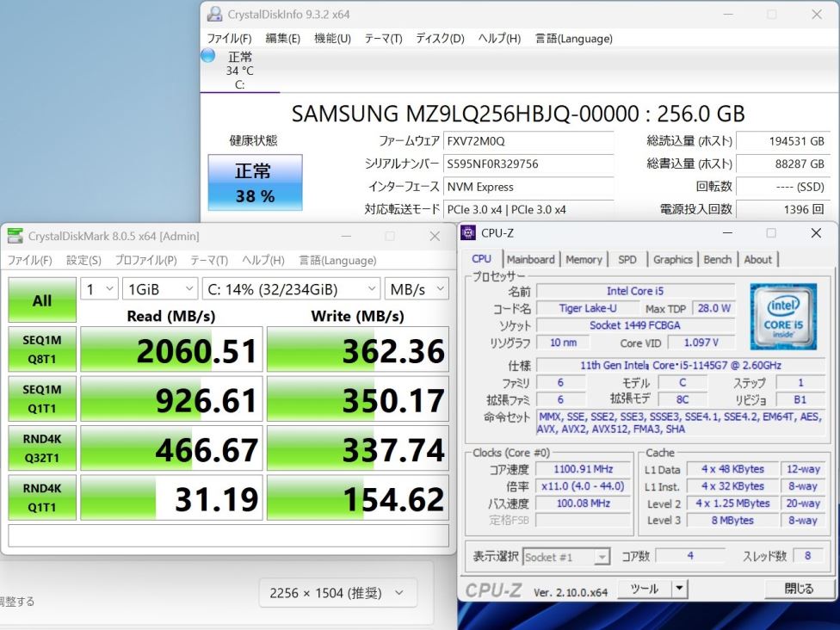Screen dimensions: 840x630
Task: Click the PCIe 3.0 x4 transfer mode value
Action: pos(528,209)
